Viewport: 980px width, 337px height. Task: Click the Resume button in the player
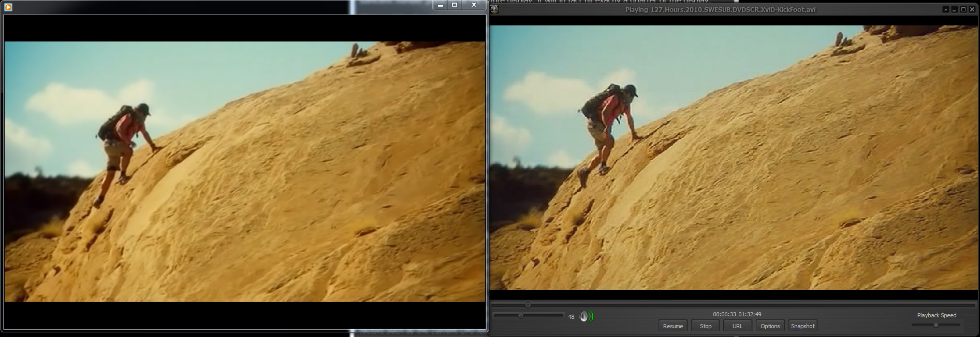672,326
